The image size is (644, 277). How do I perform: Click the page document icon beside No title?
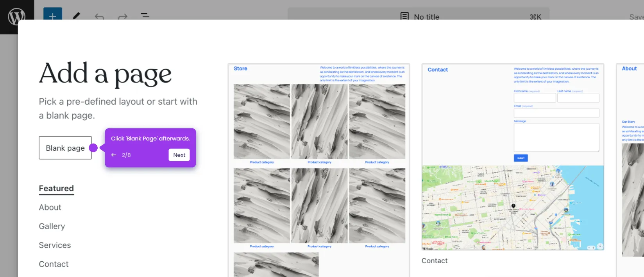[404, 16]
